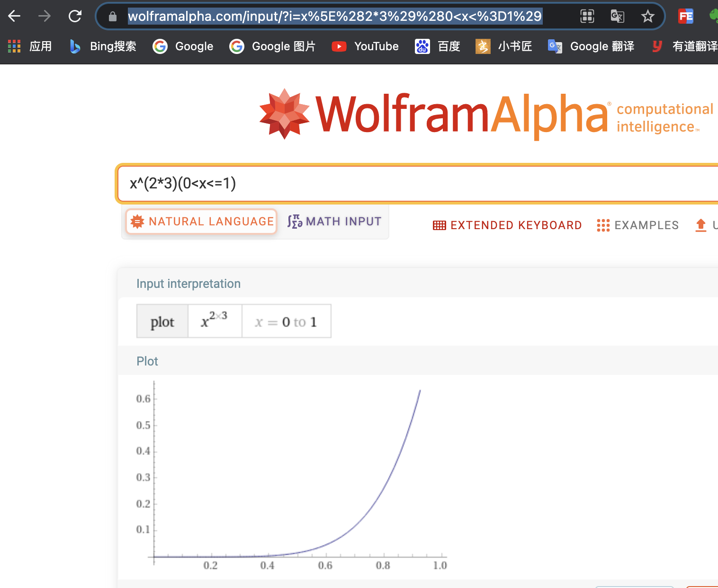Open the FE browser extension

(686, 17)
